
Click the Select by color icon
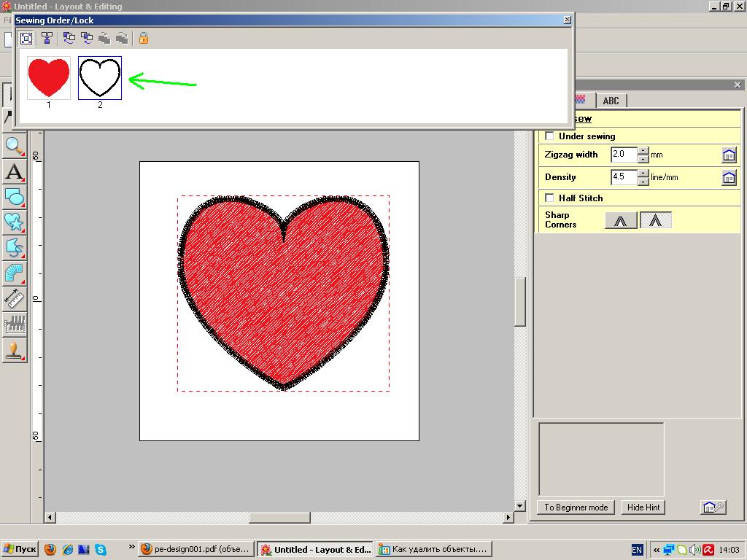point(47,38)
